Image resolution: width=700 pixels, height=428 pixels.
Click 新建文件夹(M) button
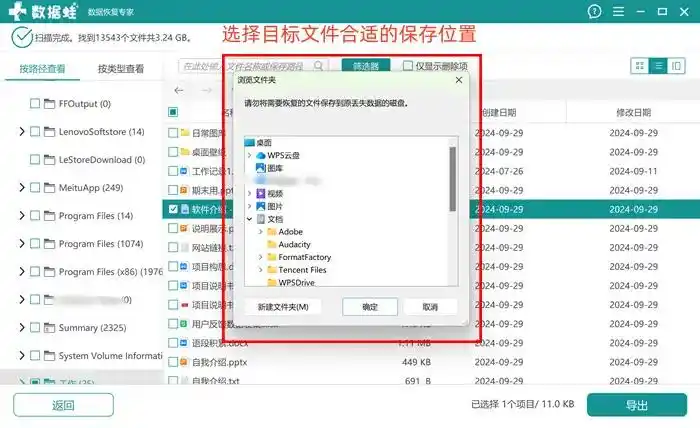(283, 307)
